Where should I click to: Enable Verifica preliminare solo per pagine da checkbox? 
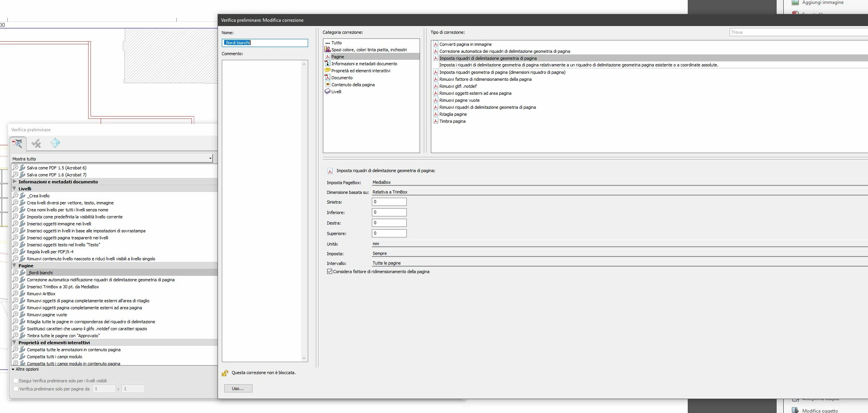pos(16,389)
